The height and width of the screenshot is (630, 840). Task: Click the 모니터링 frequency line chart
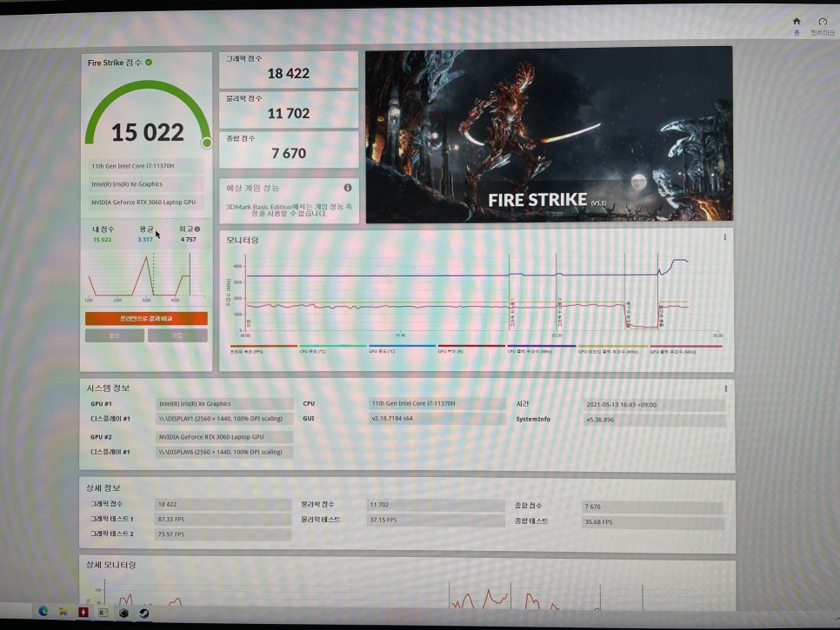[477, 295]
